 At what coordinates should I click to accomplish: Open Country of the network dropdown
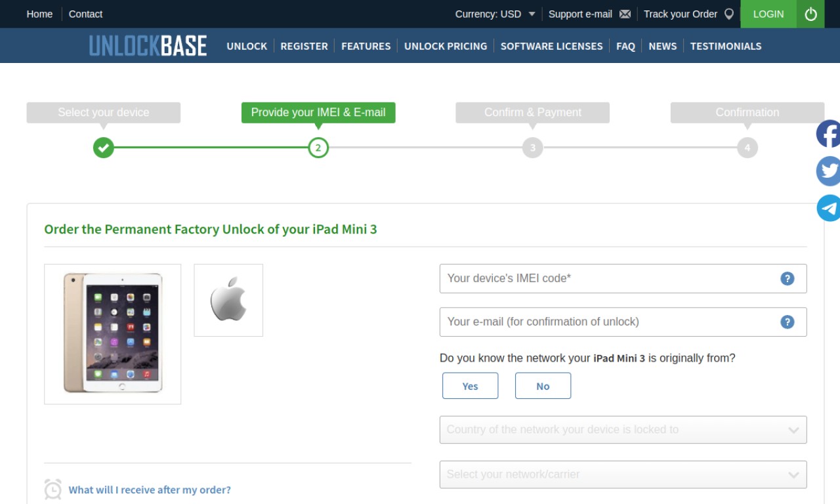coord(623,430)
